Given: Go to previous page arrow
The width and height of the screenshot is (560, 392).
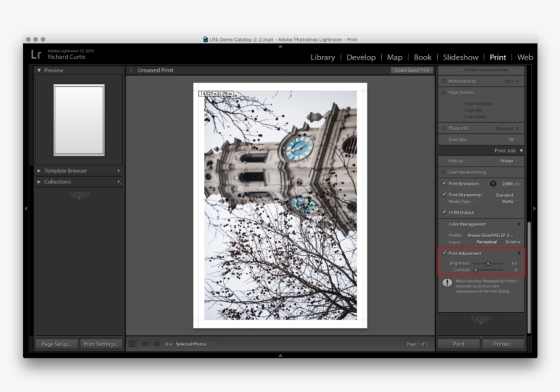Looking at the screenshot, I should [x=145, y=344].
